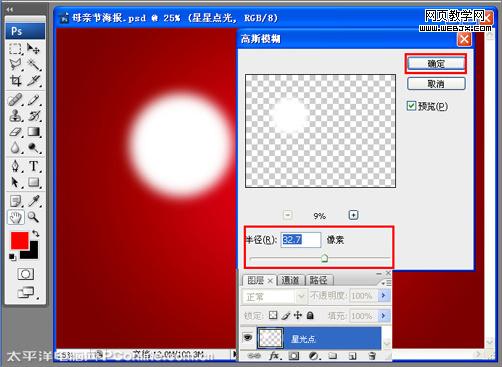502x367 pixels.
Task: Reset default foreground and background colors
Action: coord(12,256)
